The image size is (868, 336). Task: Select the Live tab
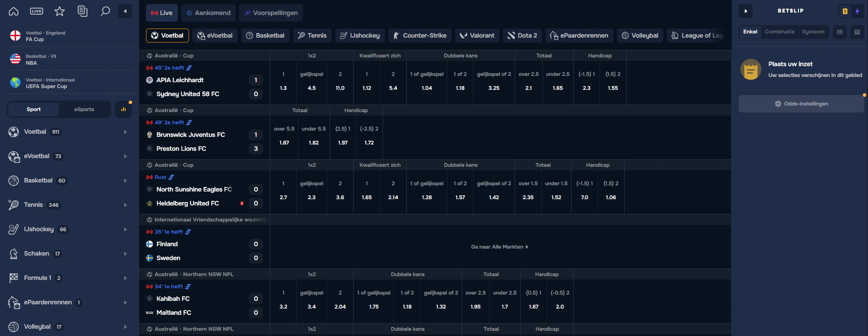click(162, 13)
